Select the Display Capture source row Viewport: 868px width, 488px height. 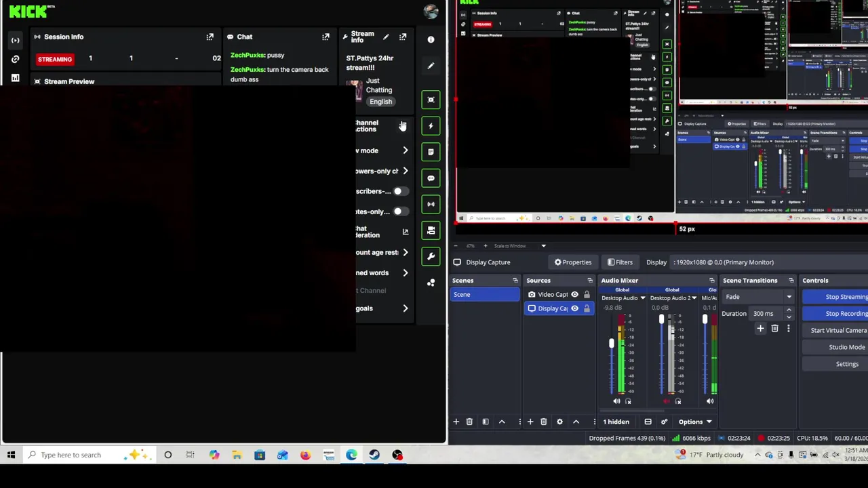point(559,308)
